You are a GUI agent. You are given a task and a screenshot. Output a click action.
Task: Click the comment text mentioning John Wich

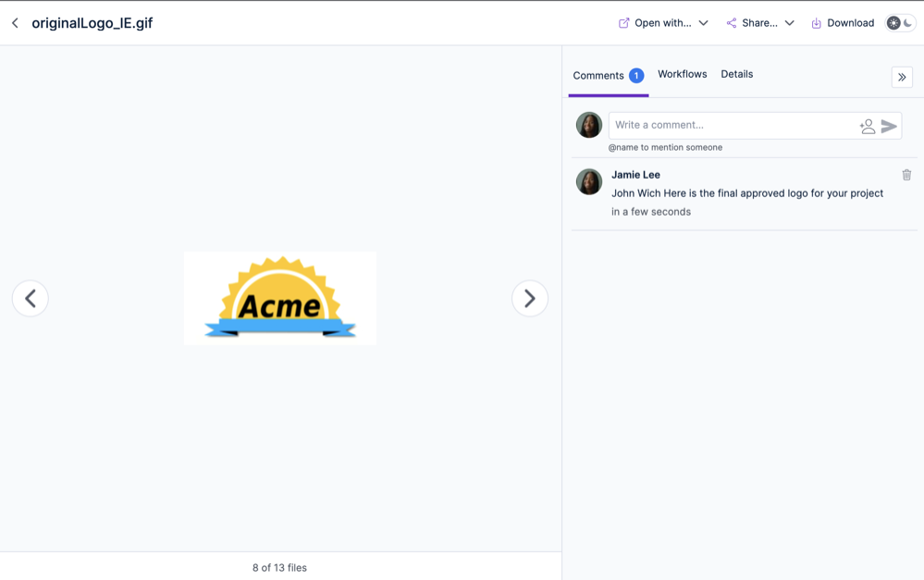point(747,193)
